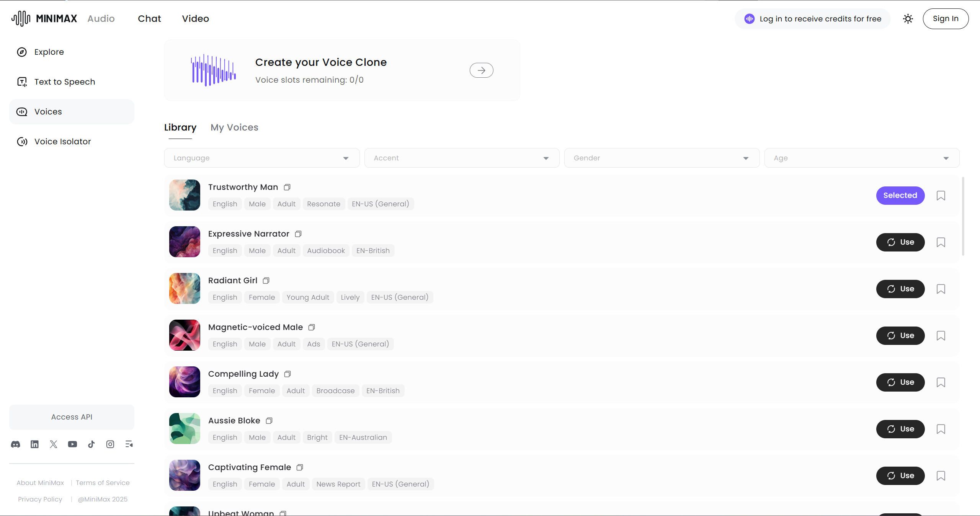Open the Gender filter dropdown
980x516 pixels.
click(x=661, y=158)
